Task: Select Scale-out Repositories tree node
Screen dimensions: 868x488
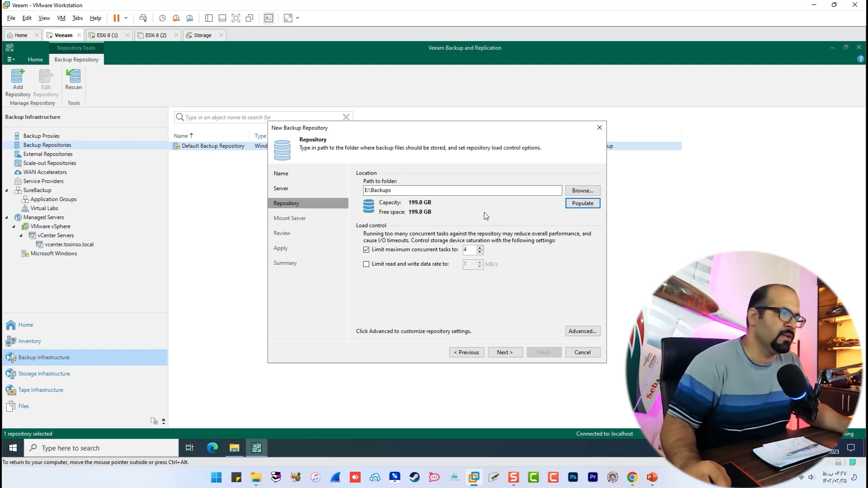Action: (x=49, y=163)
